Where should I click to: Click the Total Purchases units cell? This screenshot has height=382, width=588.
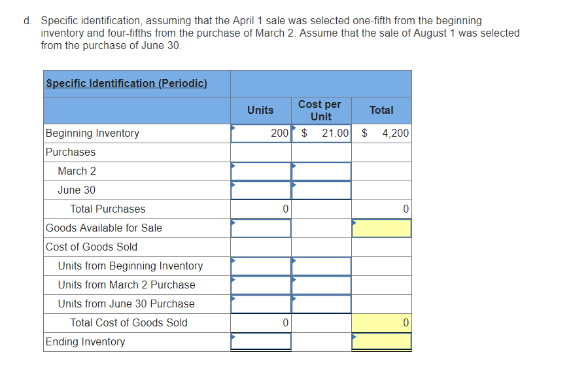[x=261, y=209]
